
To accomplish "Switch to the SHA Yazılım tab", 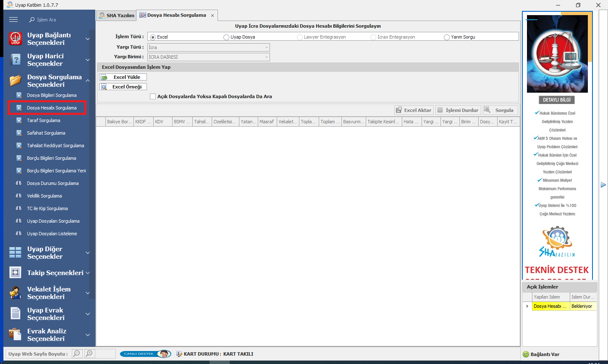I will pyautogui.click(x=117, y=16).
